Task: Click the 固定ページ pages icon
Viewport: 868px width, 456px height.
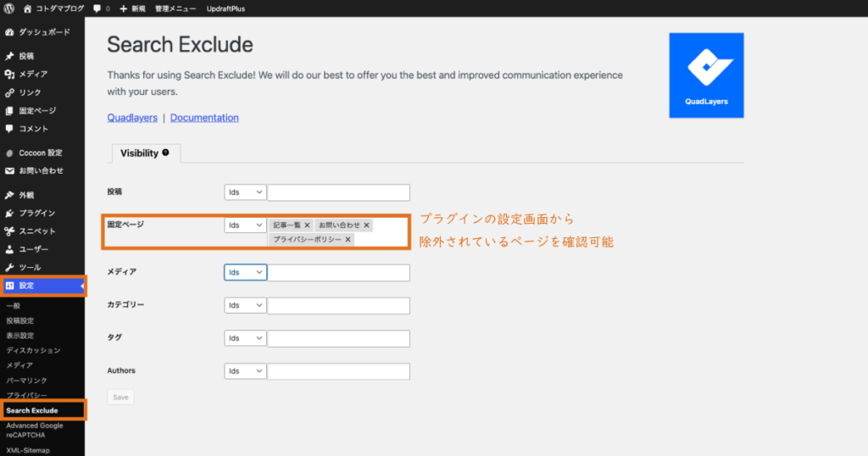Action: point(9,111)
